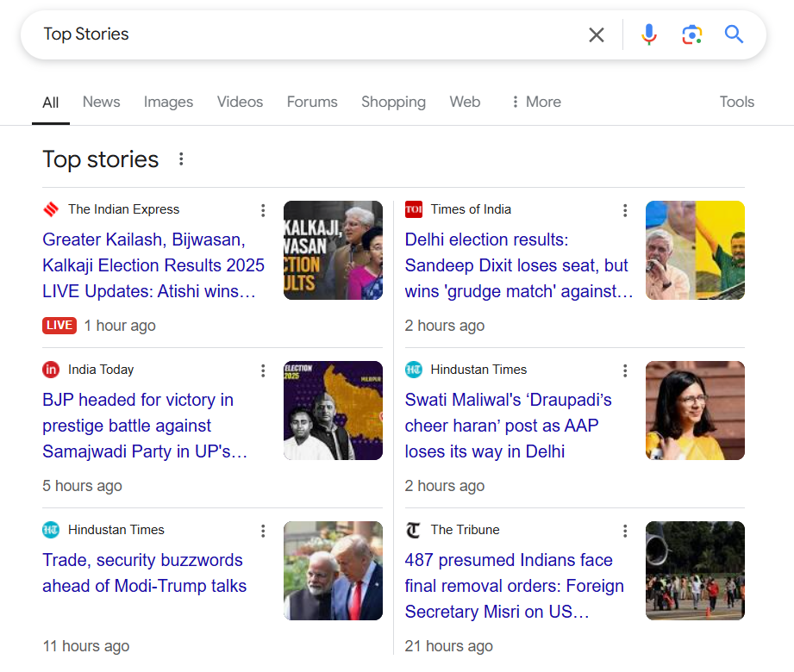The image size is (794, 672).
Task: Open options for the Swati Maliwal story
Action: click(x=625, y=370)
